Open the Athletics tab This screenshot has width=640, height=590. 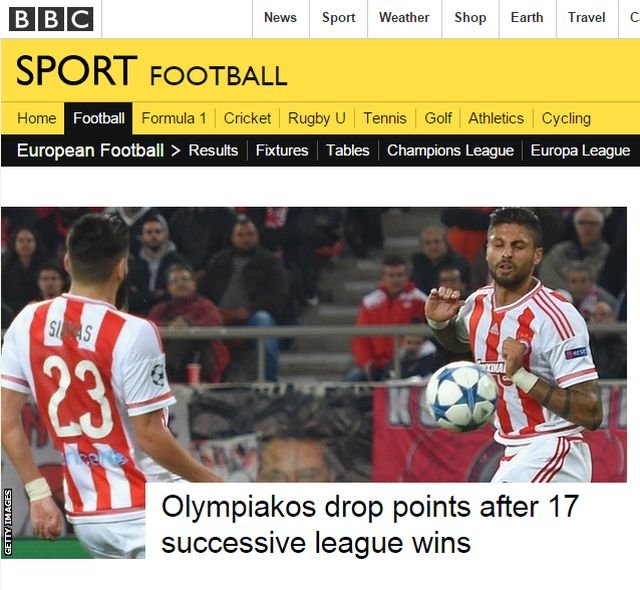click(496, 118)
